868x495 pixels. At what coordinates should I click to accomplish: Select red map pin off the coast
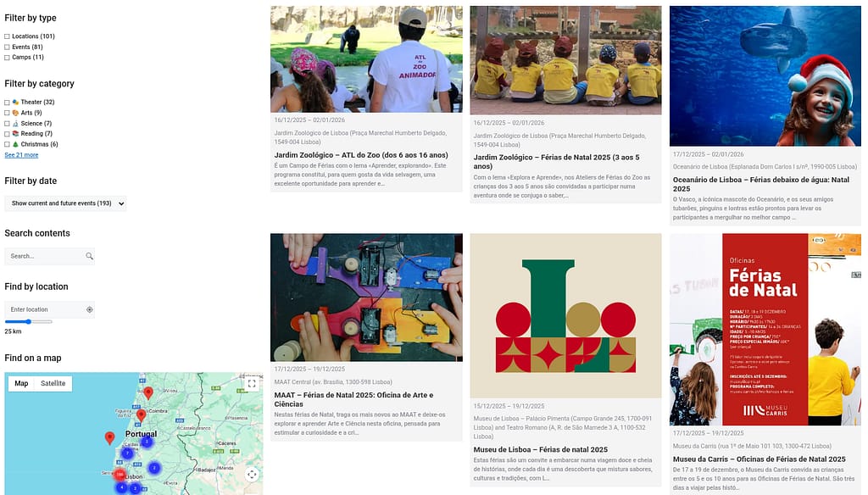[x=109, y=438]
